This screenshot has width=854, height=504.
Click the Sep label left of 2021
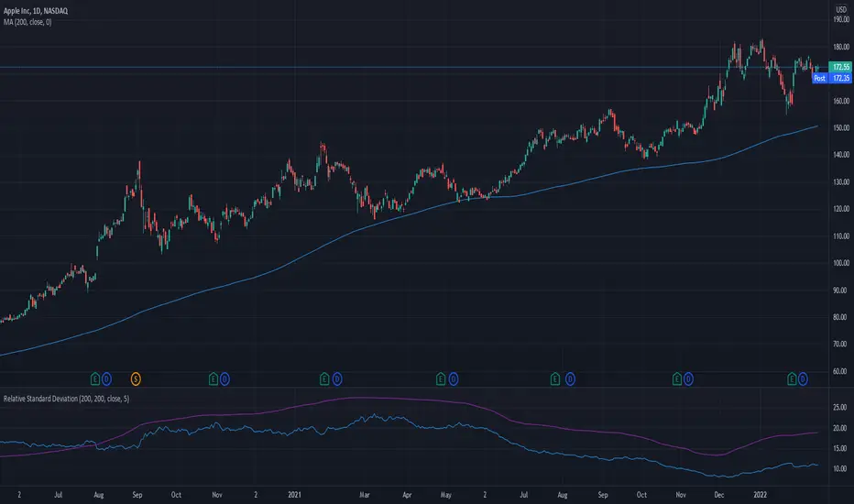coord(137,495)
